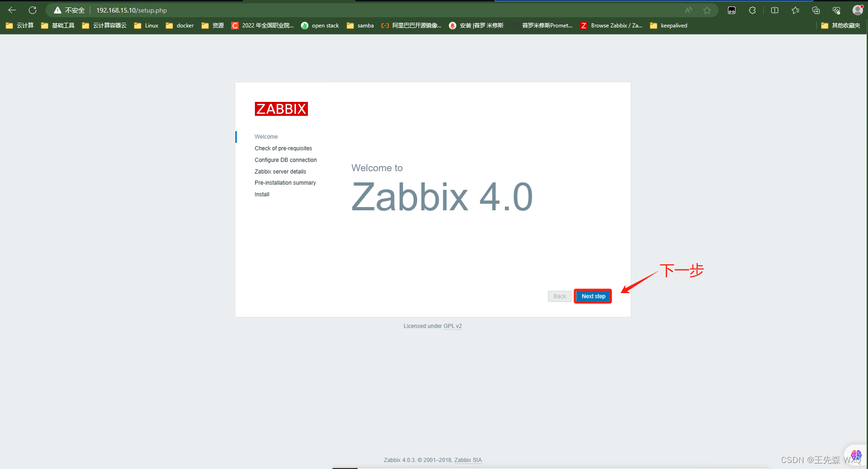Open read aloud icon in address bar
Viewport: 868px width, 469px height.
click(688, 10)
